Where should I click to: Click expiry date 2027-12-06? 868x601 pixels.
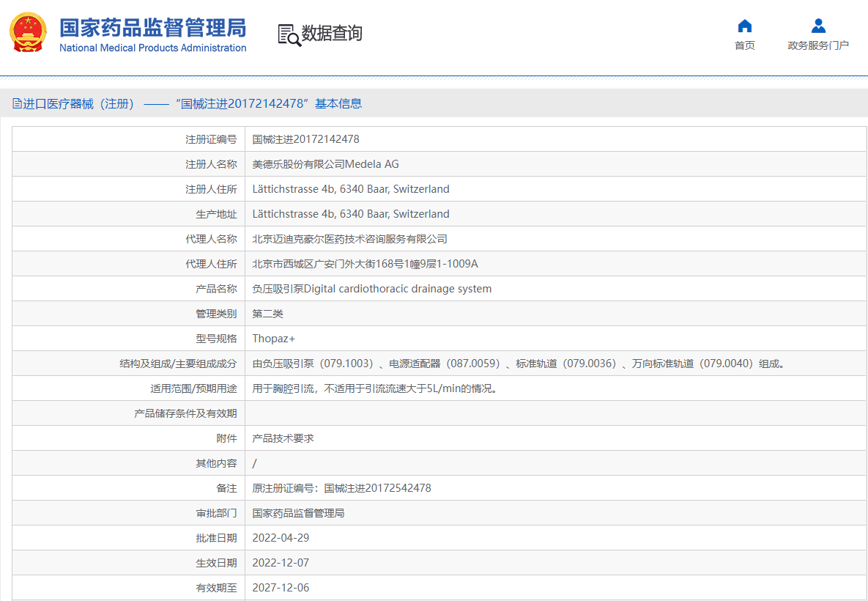(281, 588)
